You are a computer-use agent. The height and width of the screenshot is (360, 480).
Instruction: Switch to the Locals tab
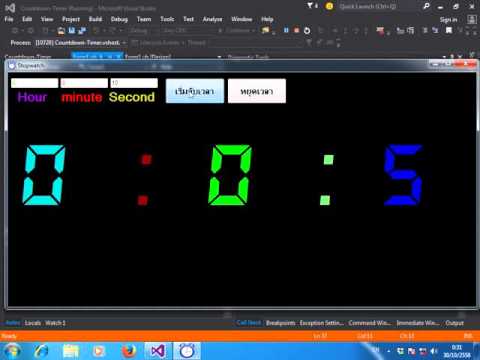click(x=33, y=323)
